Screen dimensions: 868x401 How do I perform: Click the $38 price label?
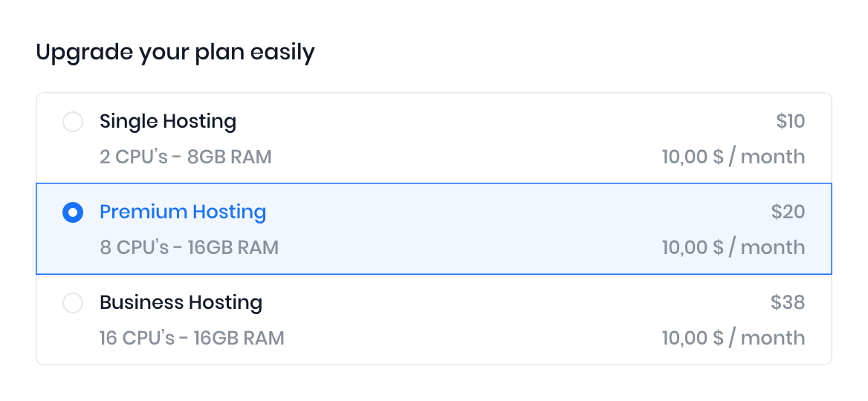coord(788,302)
